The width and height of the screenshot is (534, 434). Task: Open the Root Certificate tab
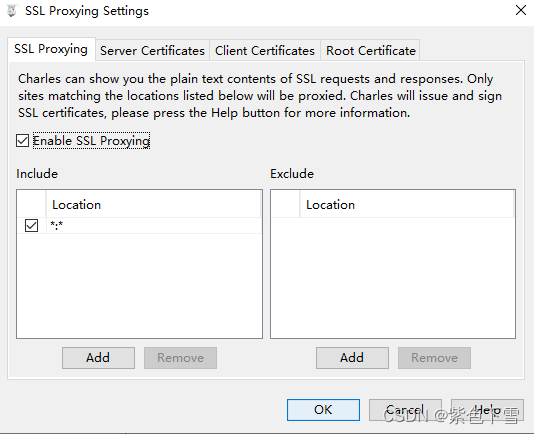coord(371,51)
